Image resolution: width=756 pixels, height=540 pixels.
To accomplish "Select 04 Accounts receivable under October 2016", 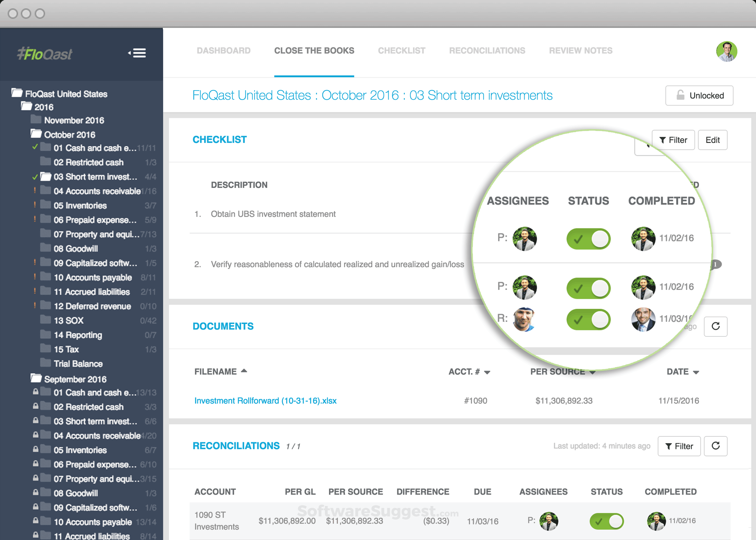I will pos(96,191).
